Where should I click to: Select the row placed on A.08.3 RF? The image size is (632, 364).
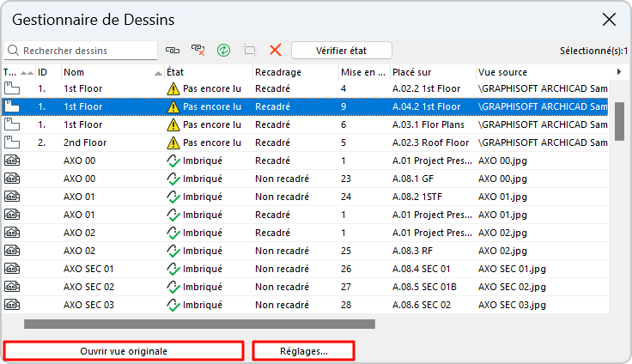(x=305, y=251)
